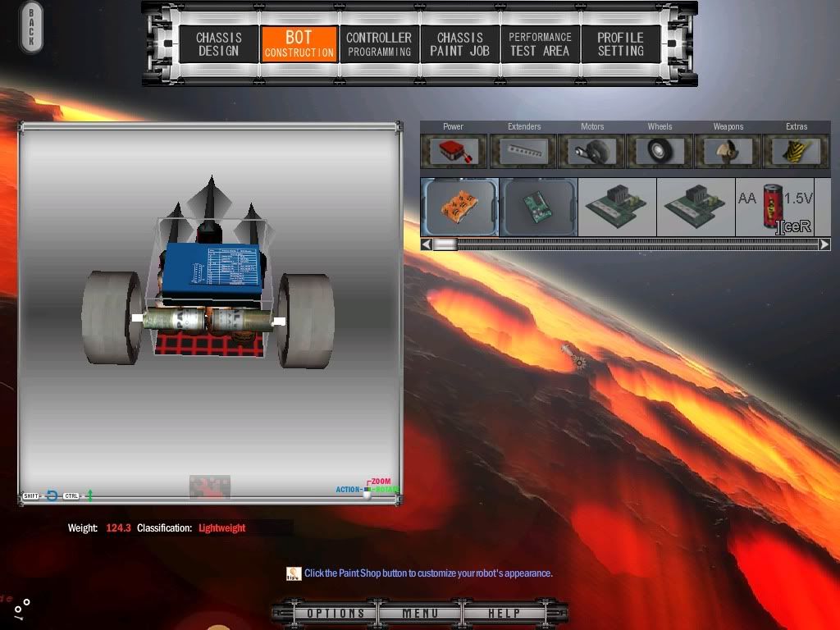This screenshot has height=630, width=840.
Task: Click the Paint Shop tip text
Action: (x=428, y=573)
